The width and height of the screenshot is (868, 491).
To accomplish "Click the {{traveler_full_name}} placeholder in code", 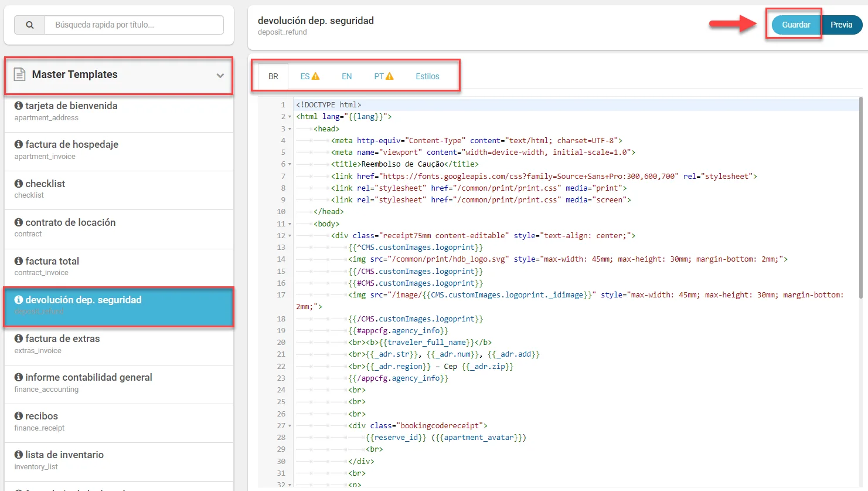I will tap(426, 343).
